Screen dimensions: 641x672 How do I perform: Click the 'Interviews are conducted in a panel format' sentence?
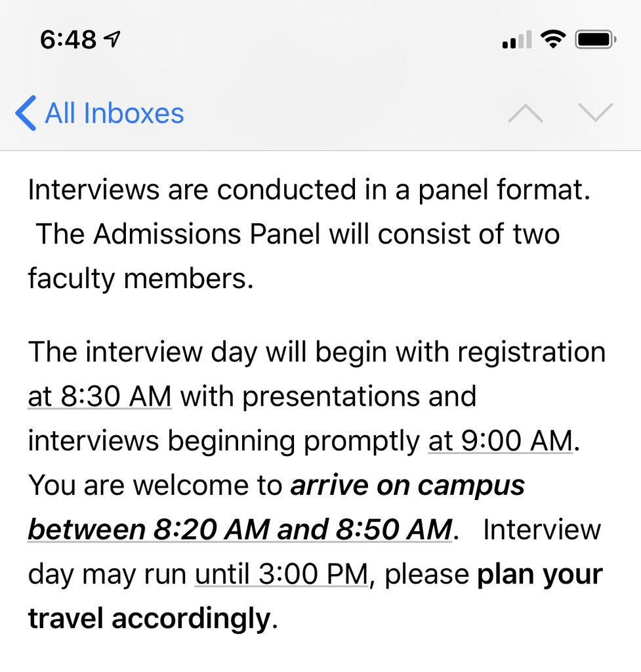tap(310, 190)
